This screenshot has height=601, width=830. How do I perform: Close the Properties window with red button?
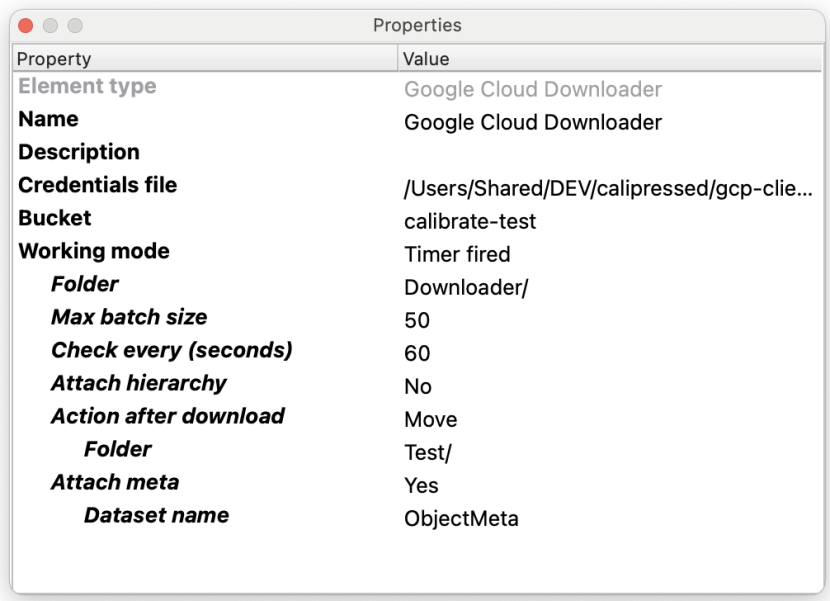(26, 25)
